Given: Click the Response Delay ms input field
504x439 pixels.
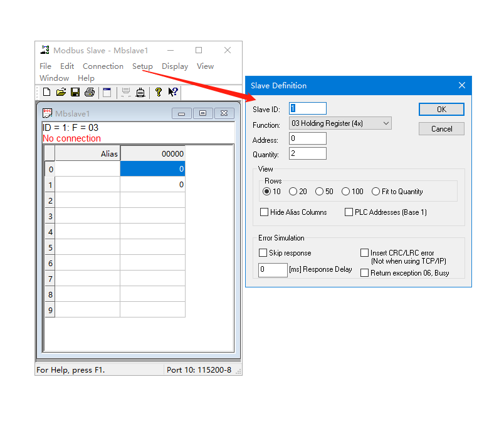Looking at the screenshot, I should 273,270.
